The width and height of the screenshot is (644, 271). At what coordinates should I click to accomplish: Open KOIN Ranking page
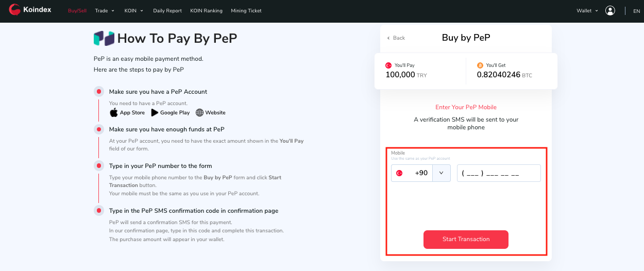click(x=206, y=10)
